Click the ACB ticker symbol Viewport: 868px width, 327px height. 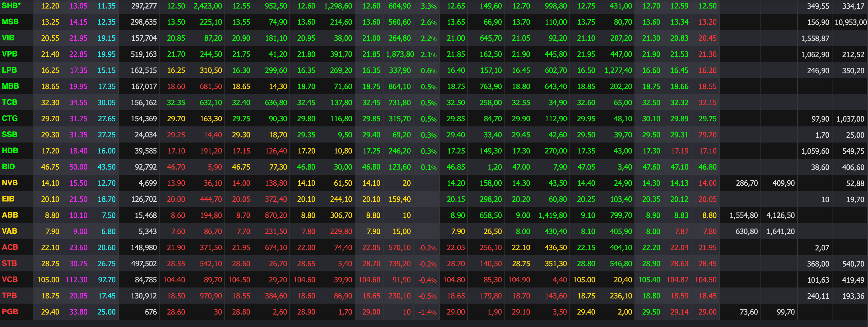click(10, 247)
